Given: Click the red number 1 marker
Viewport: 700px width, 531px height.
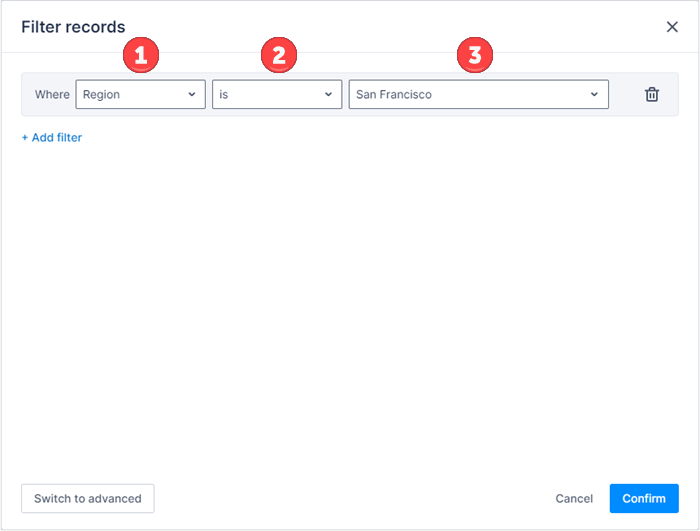Looking at the screenshot, I should (141, 56).
